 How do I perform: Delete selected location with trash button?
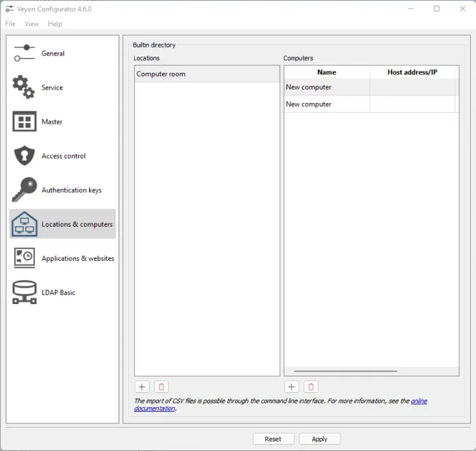pyautogui.click(x=161, y=387)
